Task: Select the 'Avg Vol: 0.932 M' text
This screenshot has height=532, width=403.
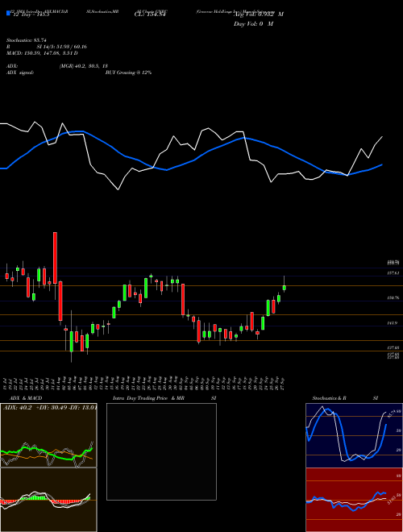Action: coord(259,15)
